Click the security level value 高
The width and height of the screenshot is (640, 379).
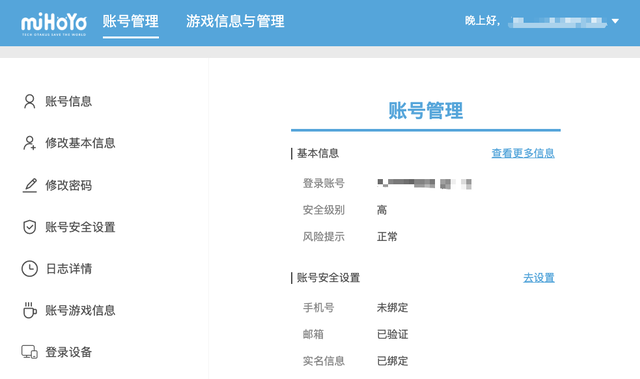point(382,210)
